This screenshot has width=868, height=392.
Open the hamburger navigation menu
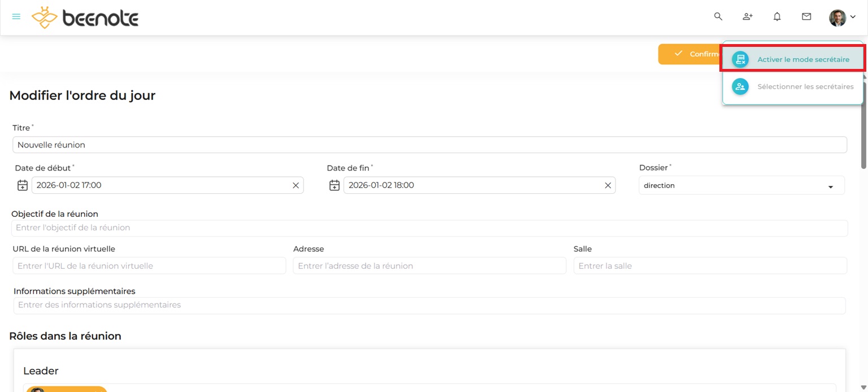coord(16,17)
